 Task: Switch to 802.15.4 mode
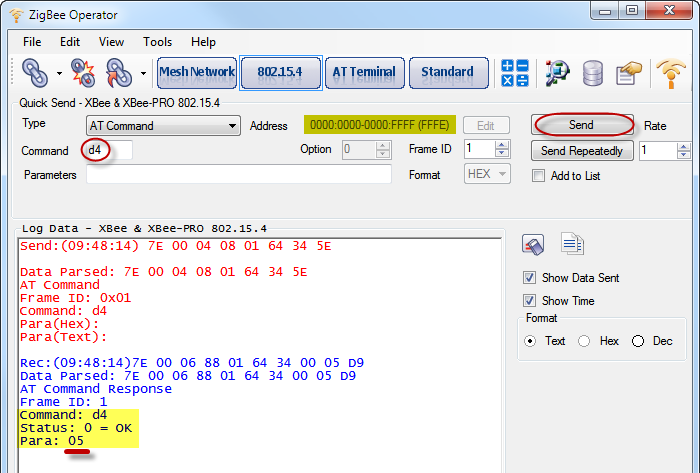281,73
